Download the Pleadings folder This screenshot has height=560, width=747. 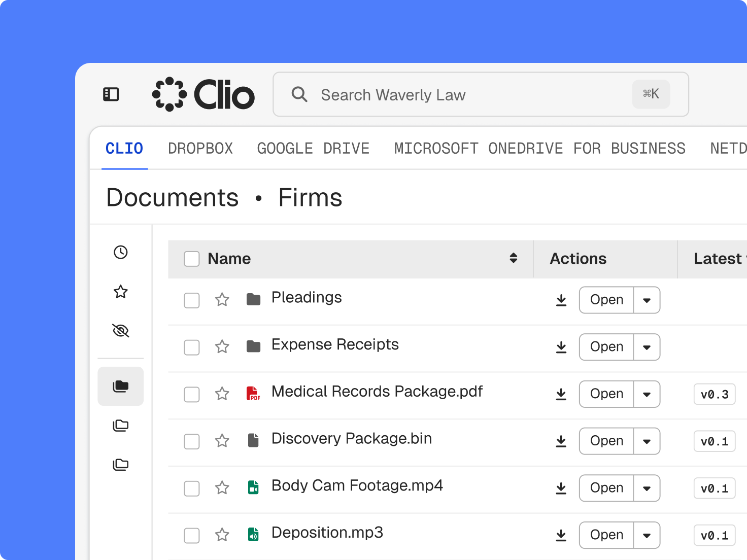pyautogui.click(x=561, y=300)
